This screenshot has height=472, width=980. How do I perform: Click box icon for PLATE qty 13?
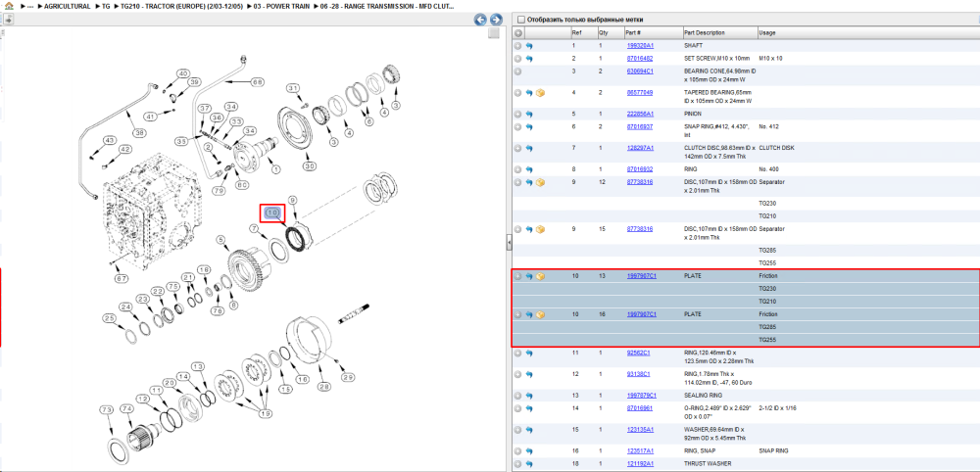[x=541, y=276]
